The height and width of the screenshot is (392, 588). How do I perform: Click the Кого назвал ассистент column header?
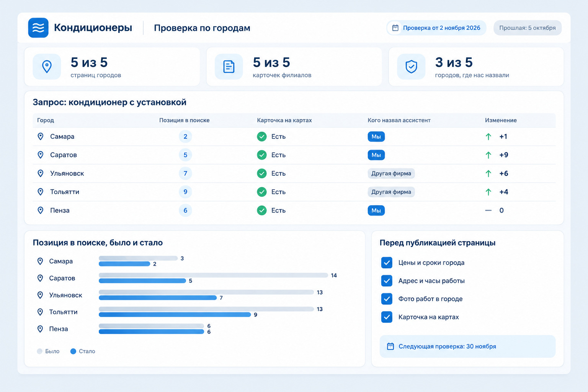[x=399, y=120]
